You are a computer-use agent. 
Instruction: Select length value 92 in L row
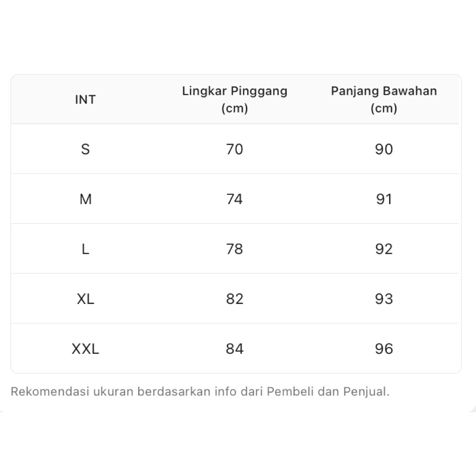click(x=384, y=249)
